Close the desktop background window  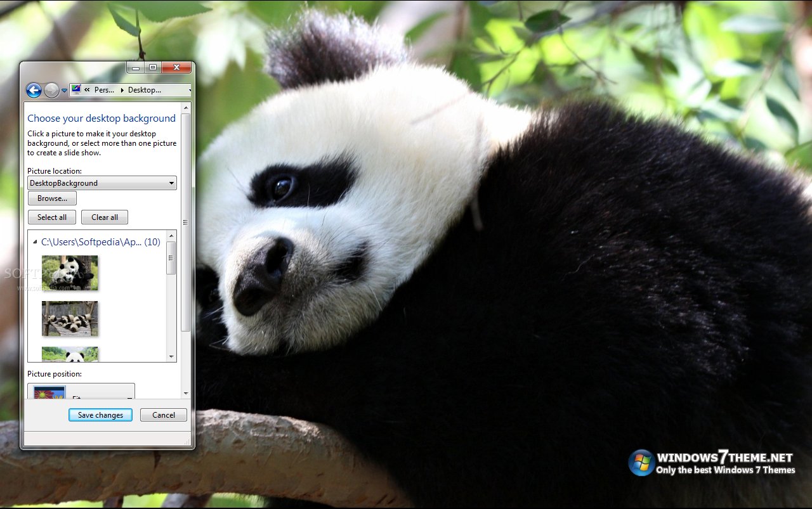pos(176,67)
